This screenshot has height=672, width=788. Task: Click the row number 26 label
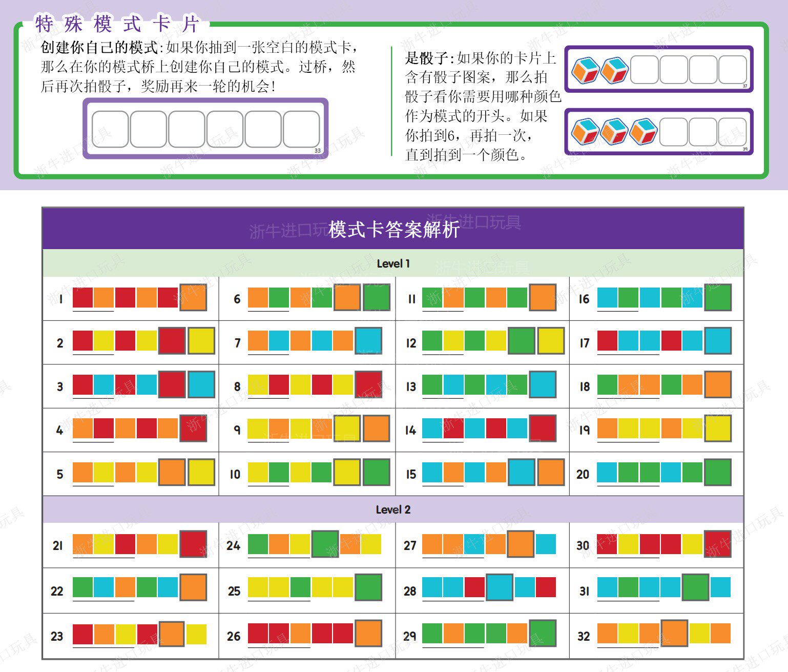(x=234, y=636)
